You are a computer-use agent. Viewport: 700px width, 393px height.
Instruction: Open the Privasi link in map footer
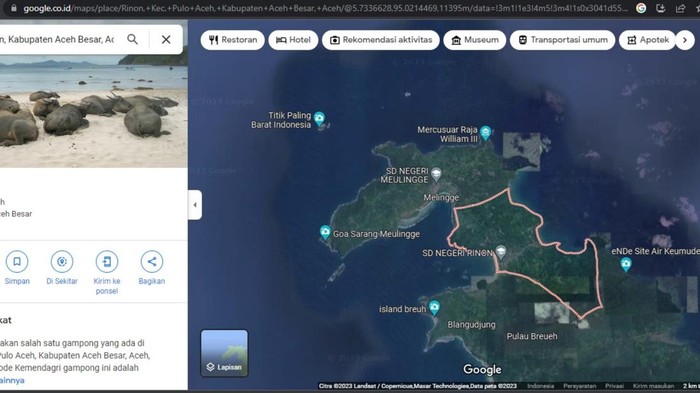[x=614, y=386]
